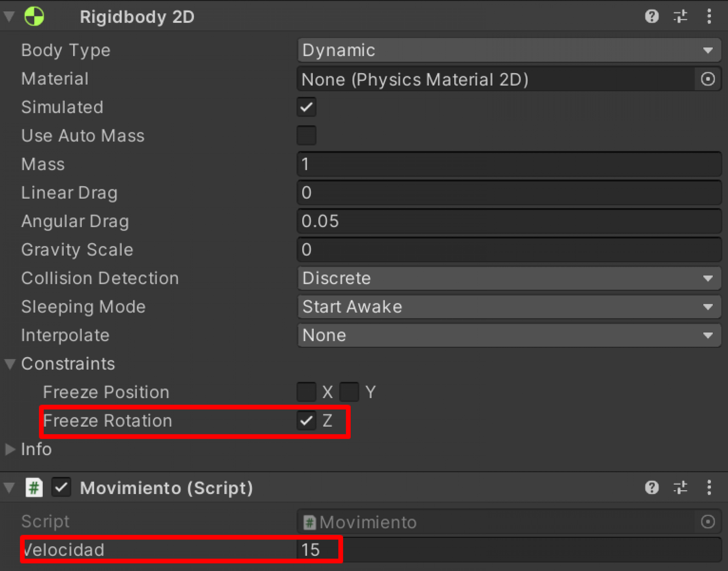
Task: Enable Freeze Position X checkbox
Action: point(306,392)
